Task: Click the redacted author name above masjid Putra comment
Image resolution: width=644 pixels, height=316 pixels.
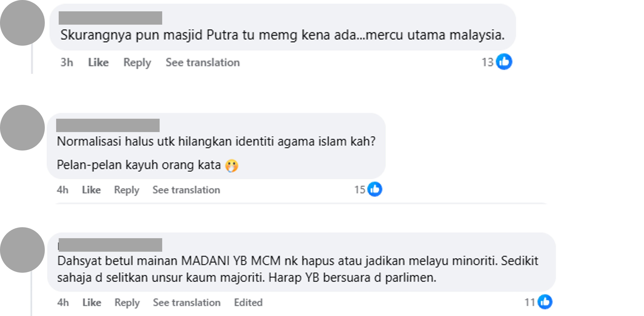Action: (x=110, y=18)
